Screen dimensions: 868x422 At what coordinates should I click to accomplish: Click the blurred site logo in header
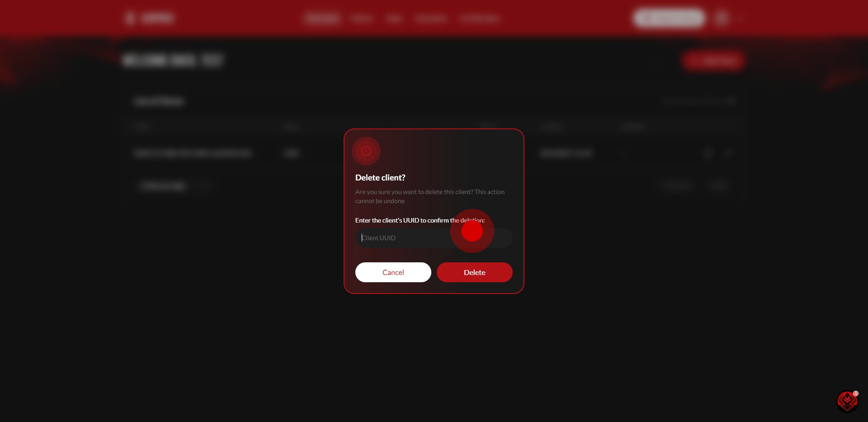[x=149, y=18]
